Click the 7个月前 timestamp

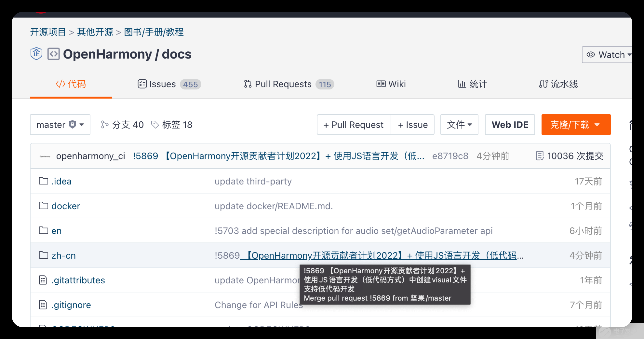pyautogui.click(x=586, y=305)
